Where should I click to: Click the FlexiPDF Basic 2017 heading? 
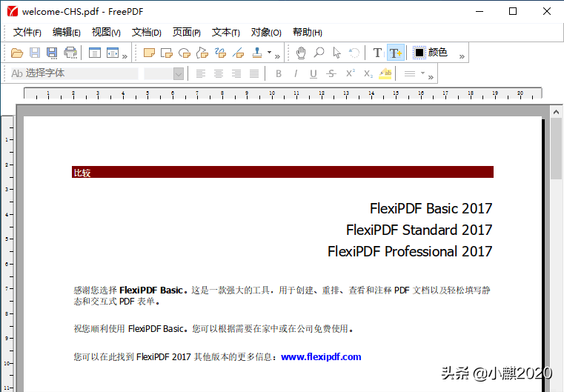pyautogui.click(x=431, y=208)
